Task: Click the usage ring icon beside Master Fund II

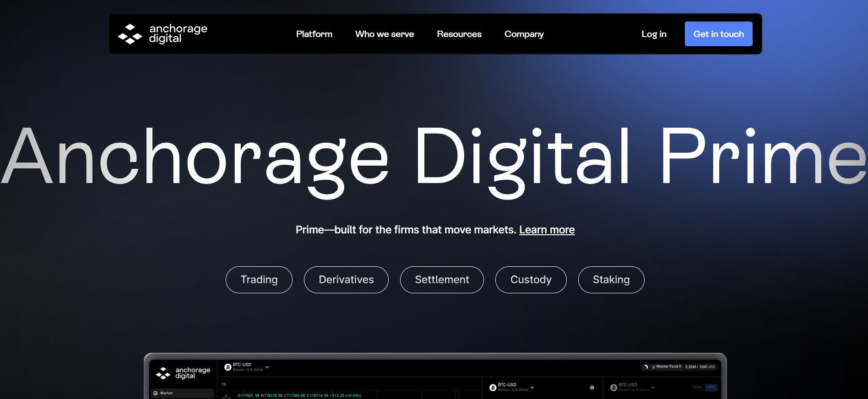Action: [646, 367]
